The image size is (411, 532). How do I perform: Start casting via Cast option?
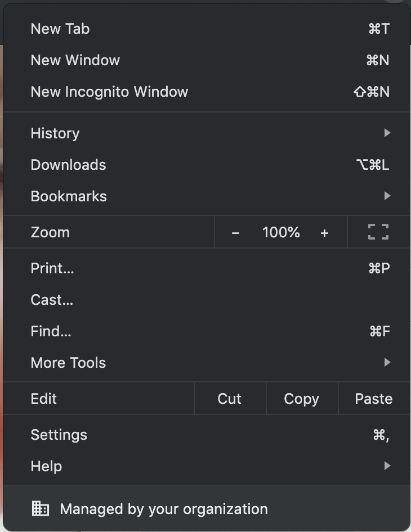(x=51, y=299)
